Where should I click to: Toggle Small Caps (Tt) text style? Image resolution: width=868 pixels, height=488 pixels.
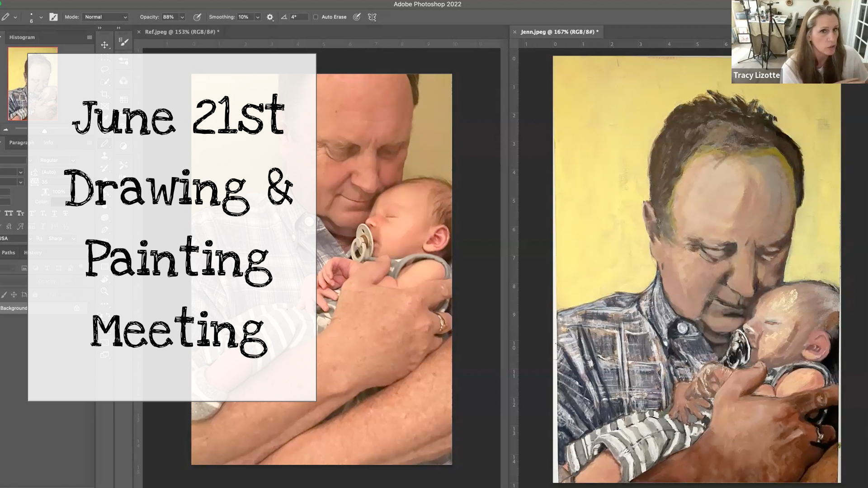[20, 213]
